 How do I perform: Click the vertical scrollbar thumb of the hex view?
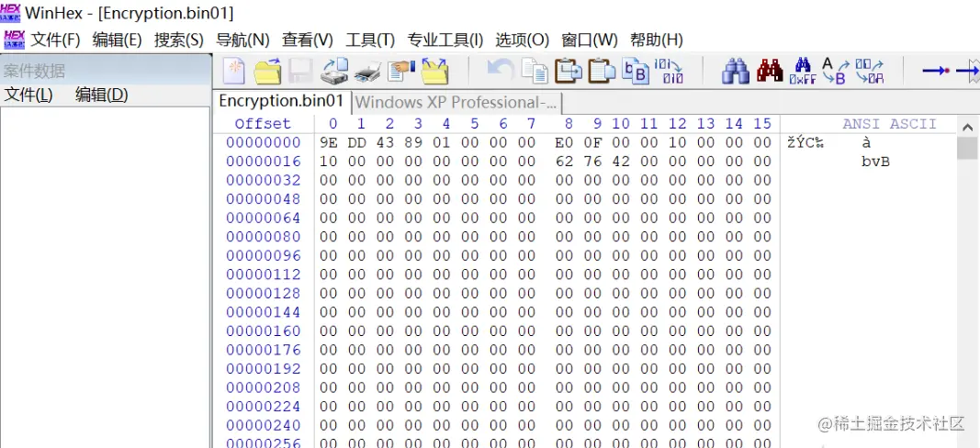pos(967,148)
